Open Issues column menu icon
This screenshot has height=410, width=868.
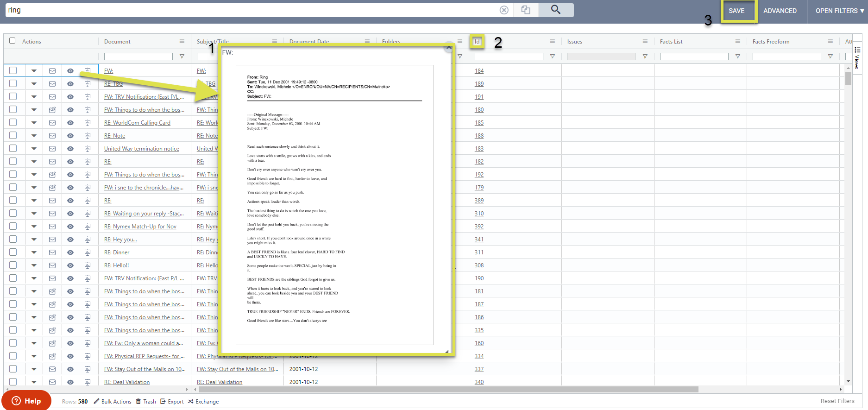(645, 41)
